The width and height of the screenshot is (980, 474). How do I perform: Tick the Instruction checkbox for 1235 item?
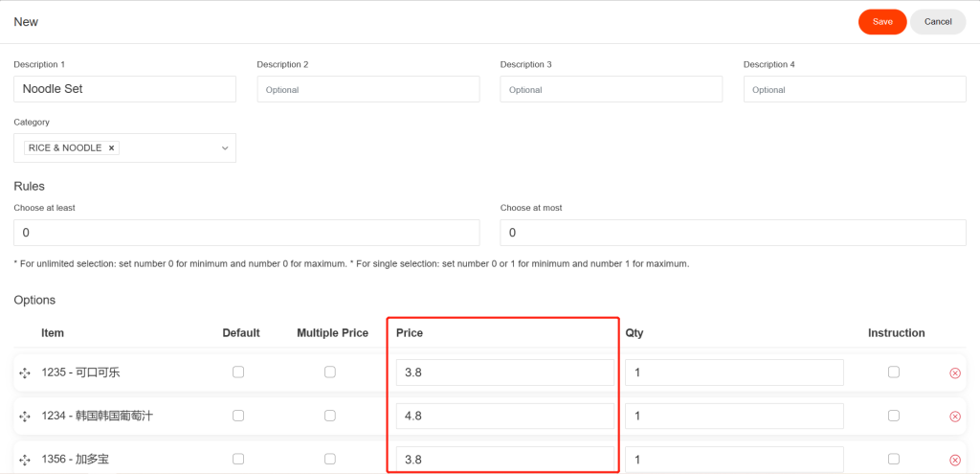pyautogui.click(x=894, y=372)
